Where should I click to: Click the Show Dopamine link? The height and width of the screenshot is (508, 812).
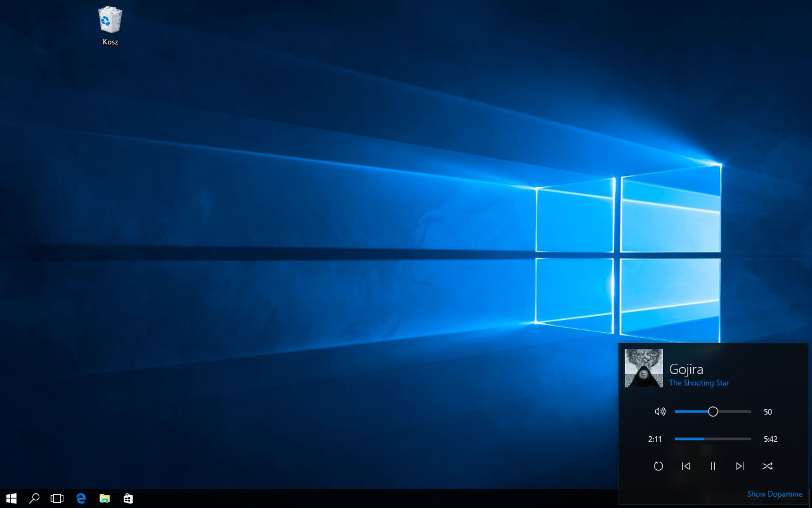tap(774, 494)
